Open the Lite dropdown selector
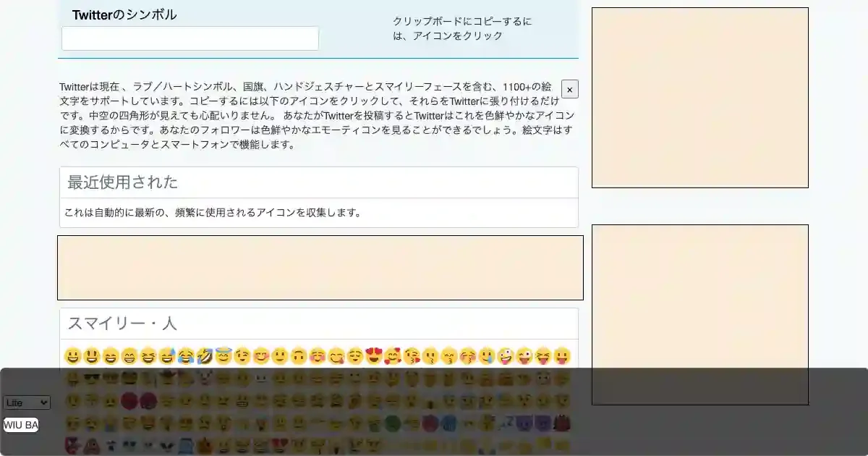 point(27,402)
